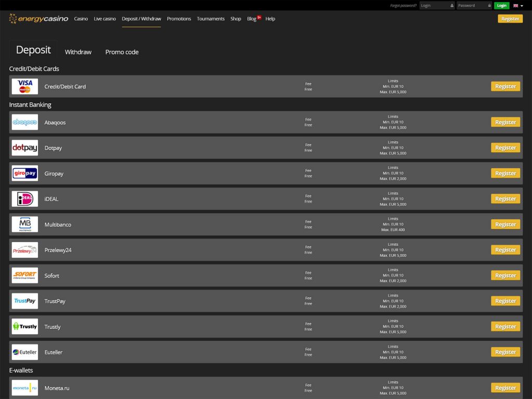This screenshot has height=399, width=532.
Task: Click the Giropay logo
Action: 25,173
